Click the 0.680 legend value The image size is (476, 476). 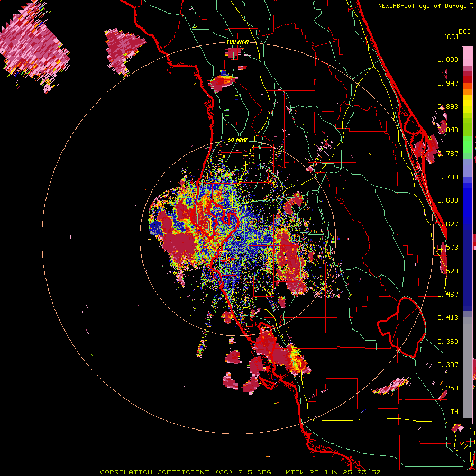click(x=448, y=200)
